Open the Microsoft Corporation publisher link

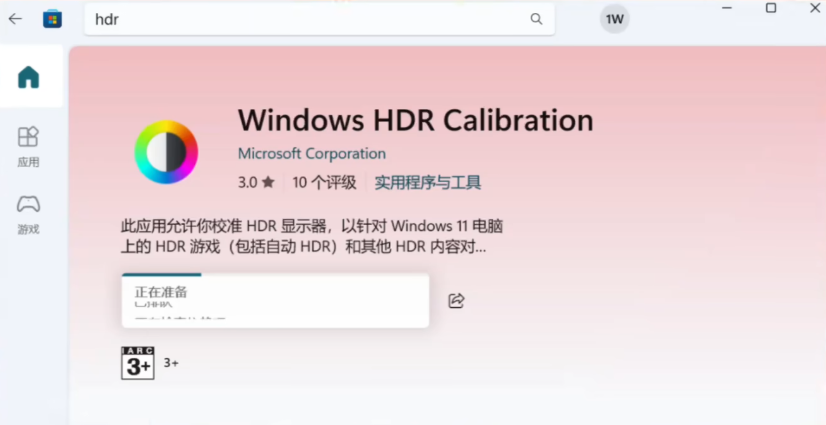pyautogui.click(x=312, y=154)
